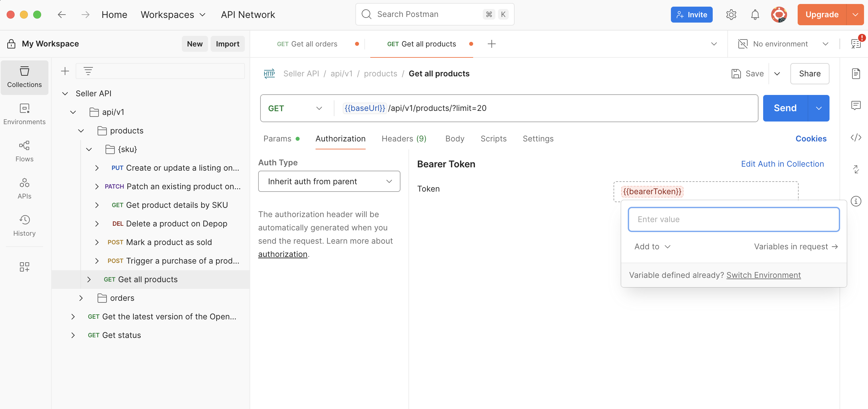
Task: Open the Upgrade options dropdown arrow
Action: coord(855,15)
